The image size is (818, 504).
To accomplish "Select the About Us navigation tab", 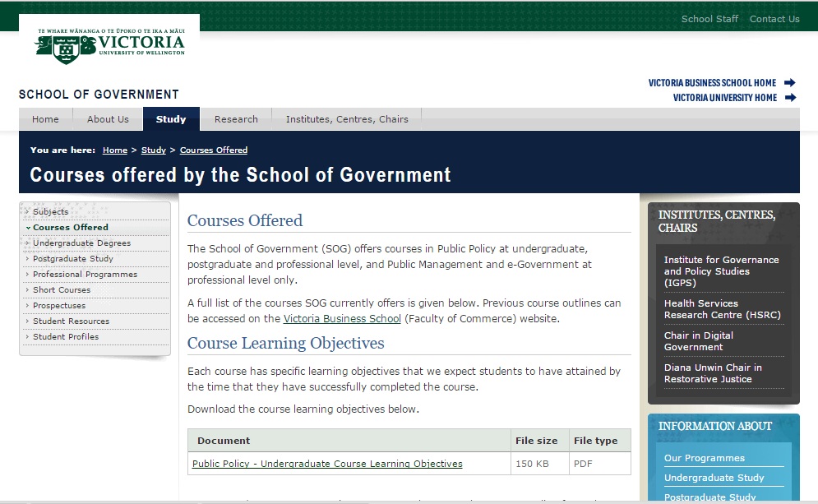I will [108, 119].
